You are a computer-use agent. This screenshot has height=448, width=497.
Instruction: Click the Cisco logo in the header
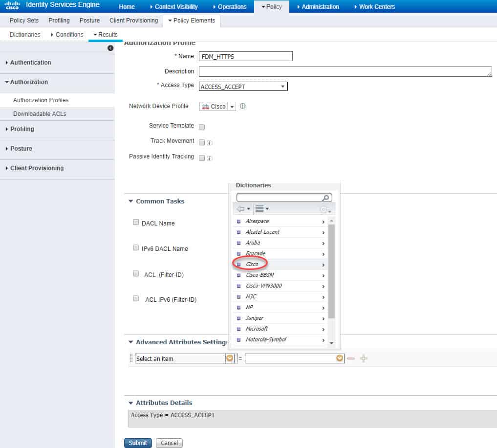click(12, 5)
